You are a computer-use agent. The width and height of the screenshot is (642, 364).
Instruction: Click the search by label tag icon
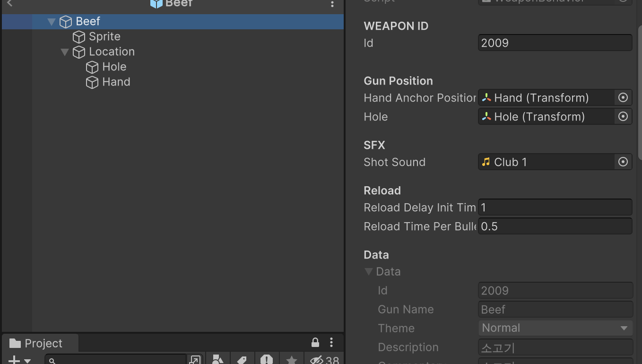coord(242,359)
